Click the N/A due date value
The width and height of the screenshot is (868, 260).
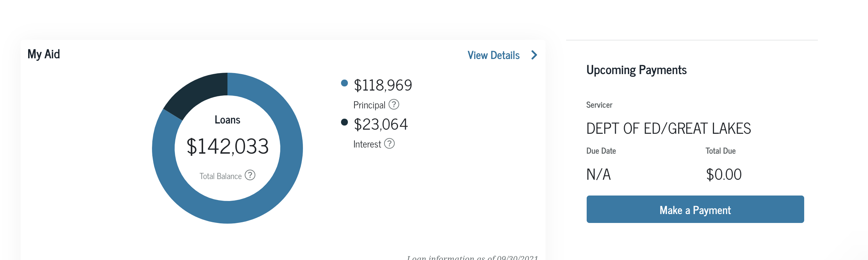coord(598,175)
